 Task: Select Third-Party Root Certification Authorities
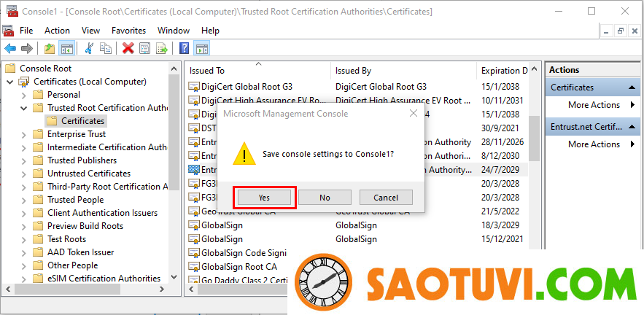pyautogui.click(x=108, y=187)
